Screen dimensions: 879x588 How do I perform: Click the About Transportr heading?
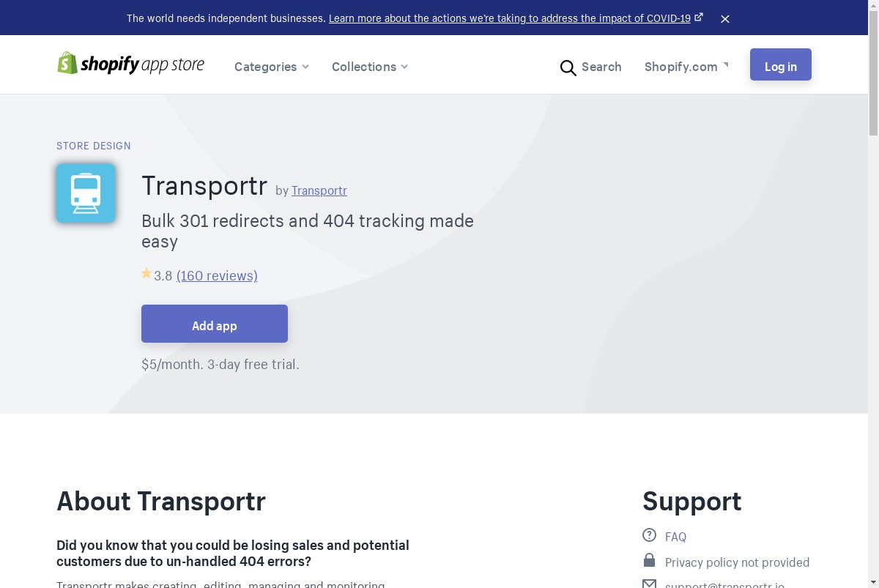pyautogui.click(x=161, y=502)
